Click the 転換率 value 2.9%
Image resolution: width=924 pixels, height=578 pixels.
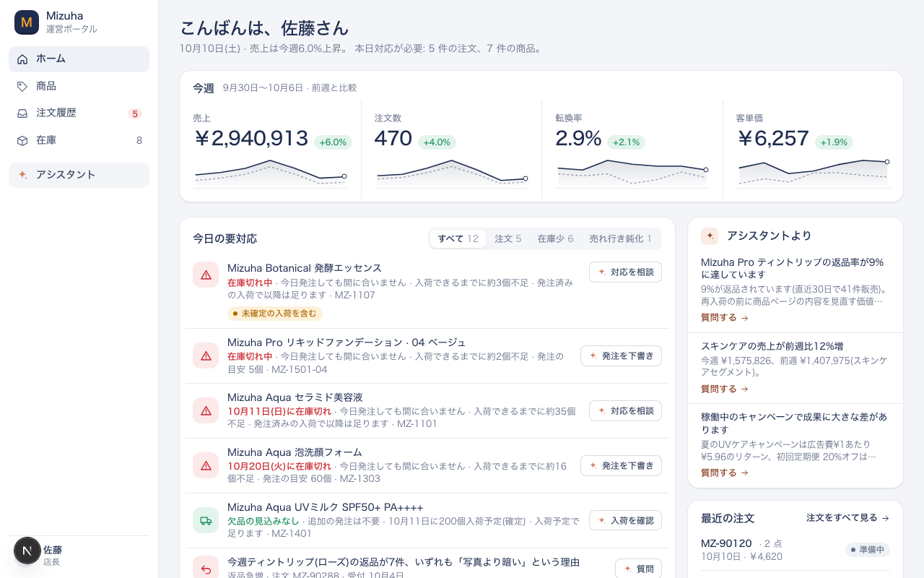(578, 138)
